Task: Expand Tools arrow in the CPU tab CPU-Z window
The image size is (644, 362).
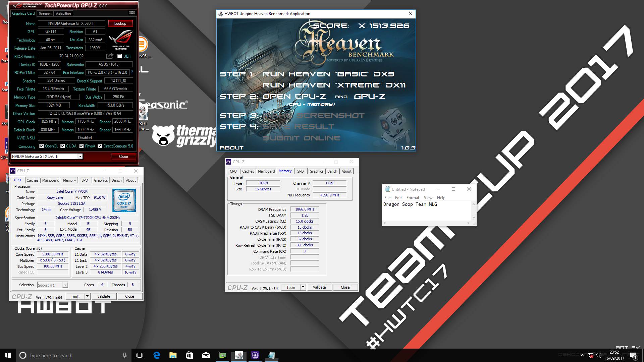Action: (x=87, y=296)
